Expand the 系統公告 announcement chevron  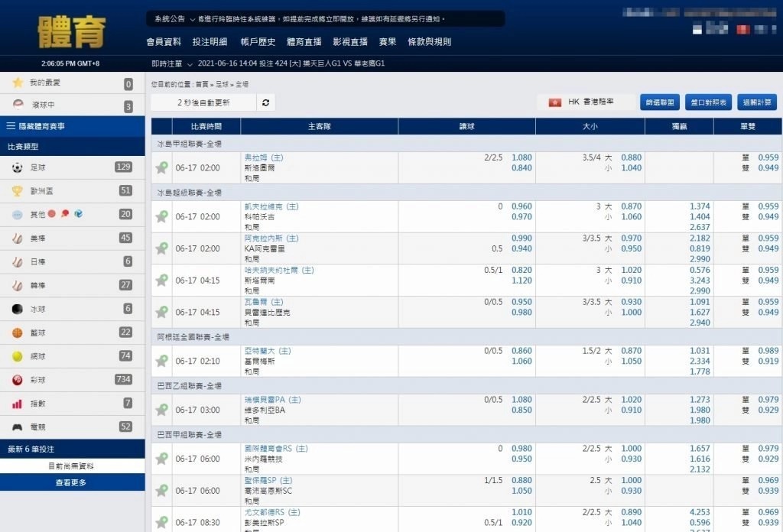[192, 18]
